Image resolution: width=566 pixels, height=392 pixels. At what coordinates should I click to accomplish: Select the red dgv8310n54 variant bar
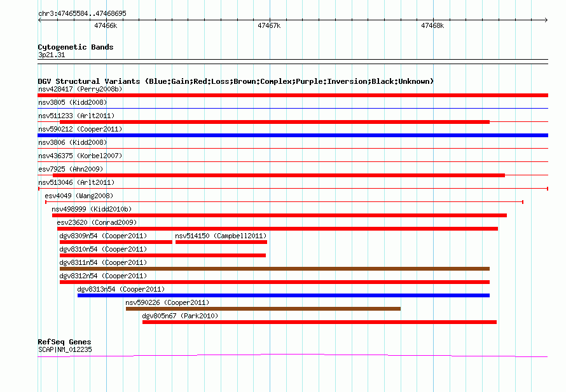pyautogui.click(x=163, y=255)
